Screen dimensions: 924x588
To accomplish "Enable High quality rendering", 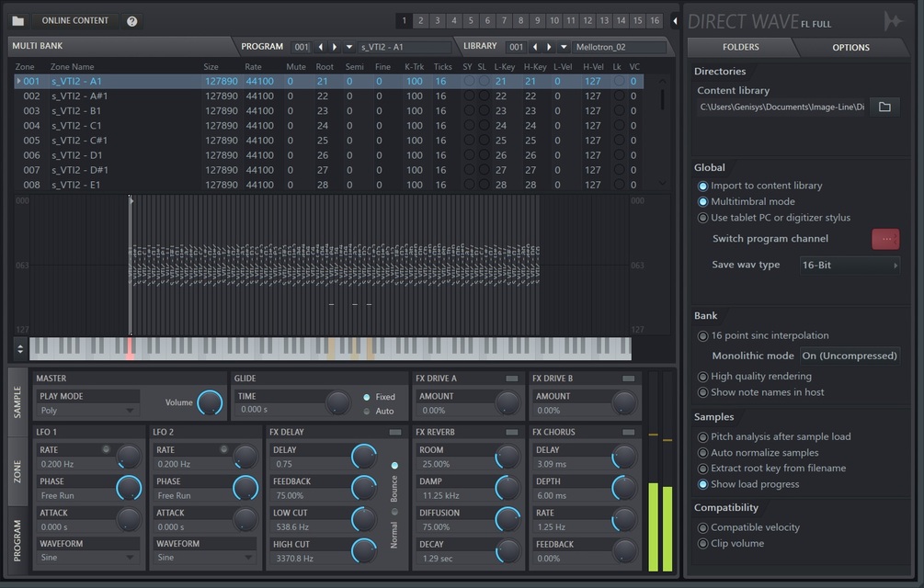I will 702,377.
